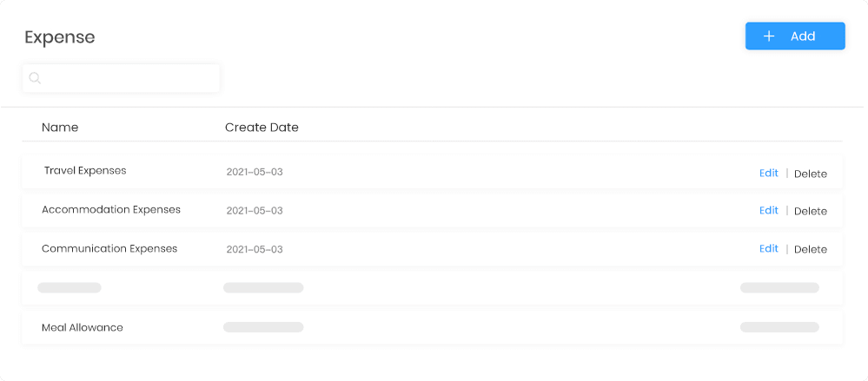Click the Expense page title
Viewport: 868px width, 381px height.
click(x=60, y=37)
